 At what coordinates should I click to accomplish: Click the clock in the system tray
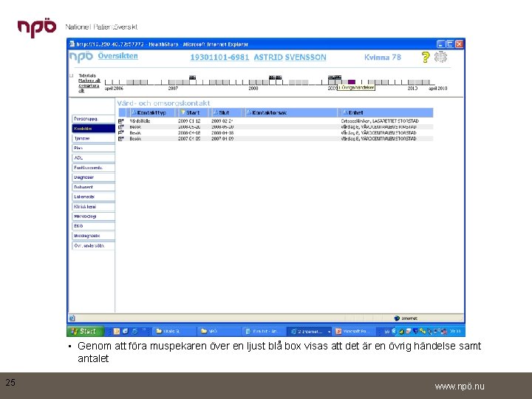click(455, 331)
